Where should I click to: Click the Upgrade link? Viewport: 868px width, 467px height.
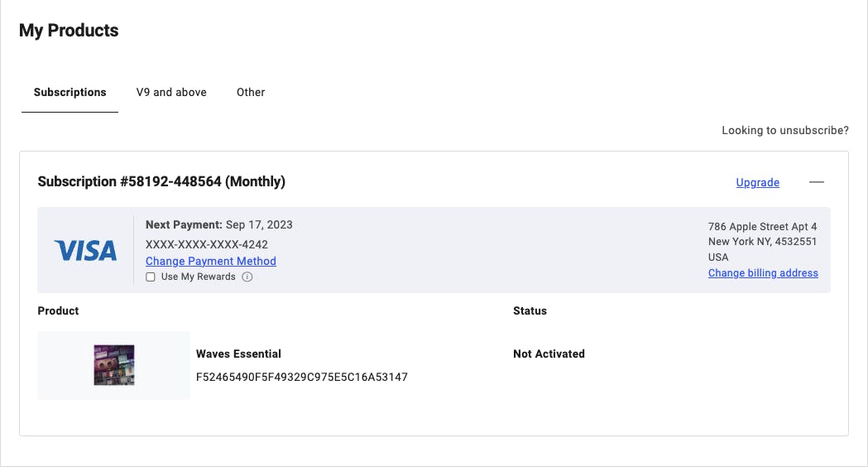coord(757,182)
